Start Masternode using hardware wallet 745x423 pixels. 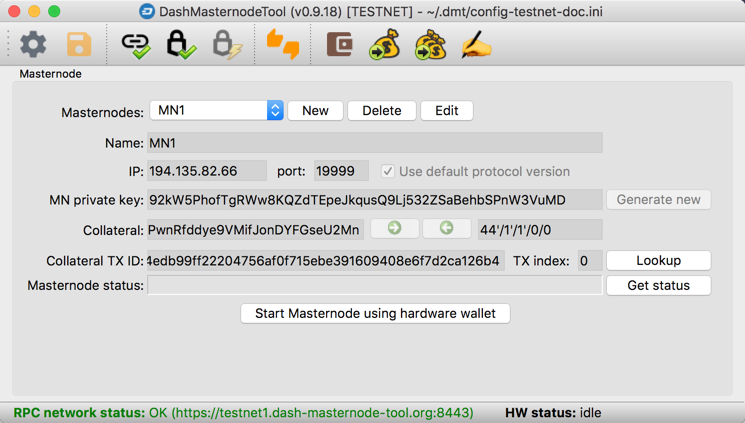click(x=375, y=314)
